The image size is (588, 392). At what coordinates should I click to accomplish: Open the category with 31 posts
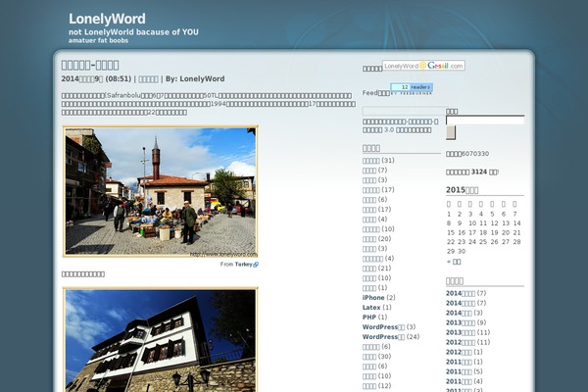(x=370, y=161)
